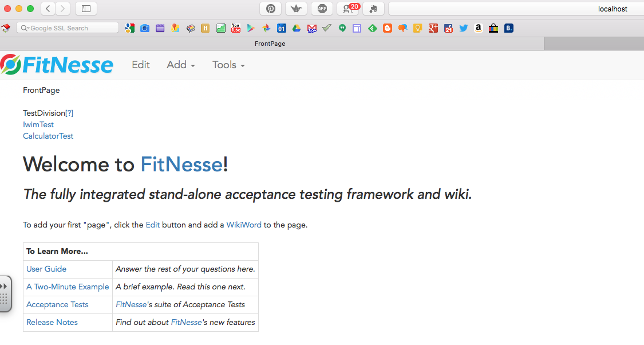Open the Hangouts quote-bubble bookmark
This screenshot has width=644, height=345.
(x=342, y=28)
